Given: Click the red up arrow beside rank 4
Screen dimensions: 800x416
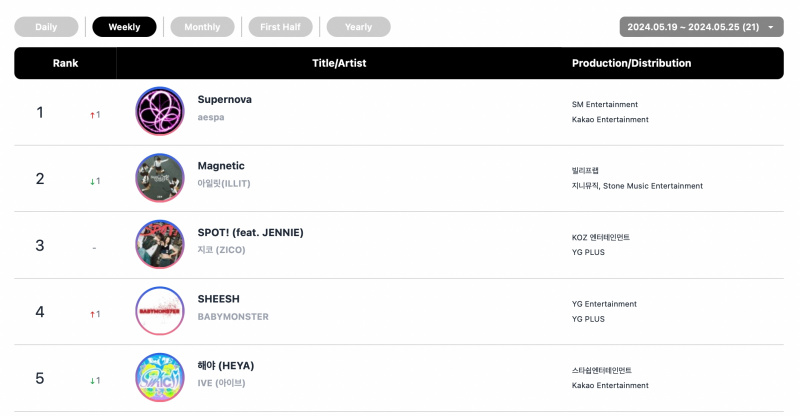Looking at the screenshot, I should pos(92,314).
